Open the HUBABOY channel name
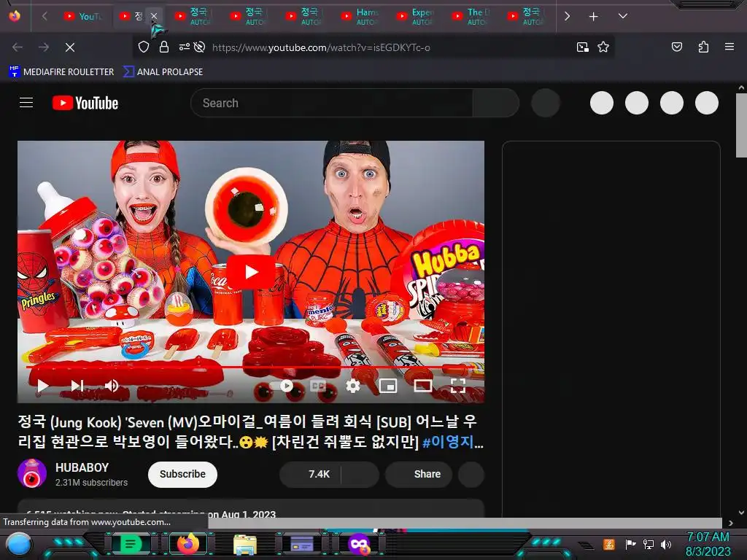 click(x=82, y=467)
